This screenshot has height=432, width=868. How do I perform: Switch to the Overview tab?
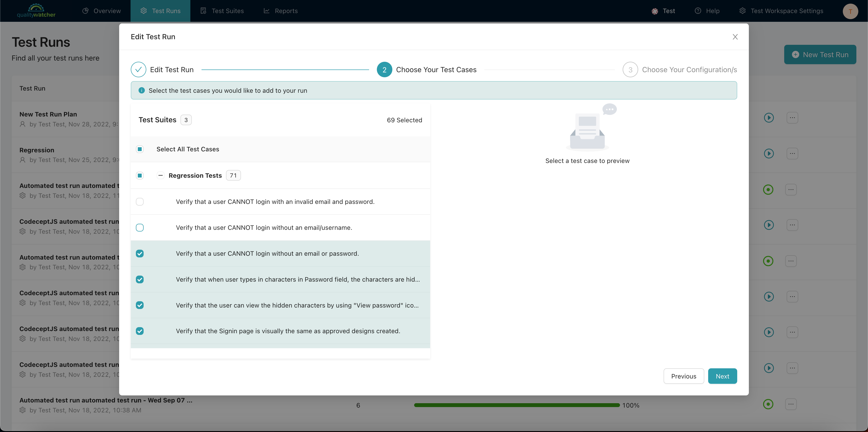tap(101, 11)
